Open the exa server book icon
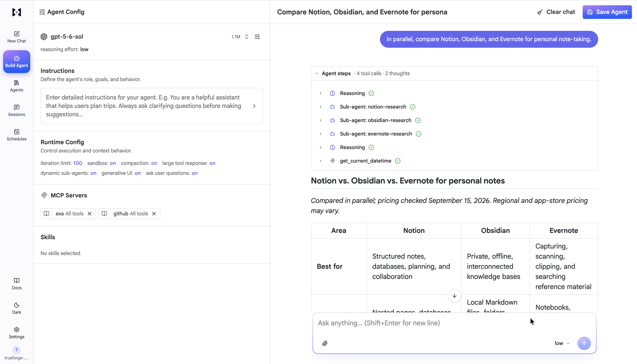The image size is (637, 364). (46, 213)
